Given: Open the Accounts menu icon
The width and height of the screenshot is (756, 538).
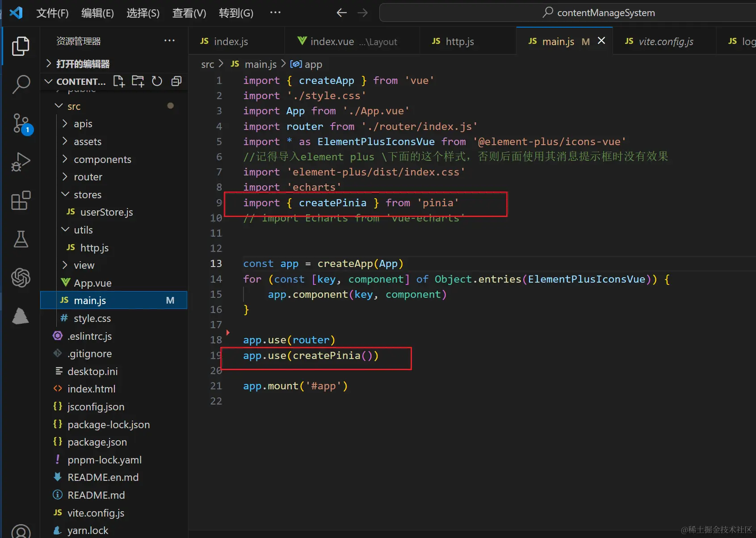Looking at the screenshot, I should tap(21, 531).
